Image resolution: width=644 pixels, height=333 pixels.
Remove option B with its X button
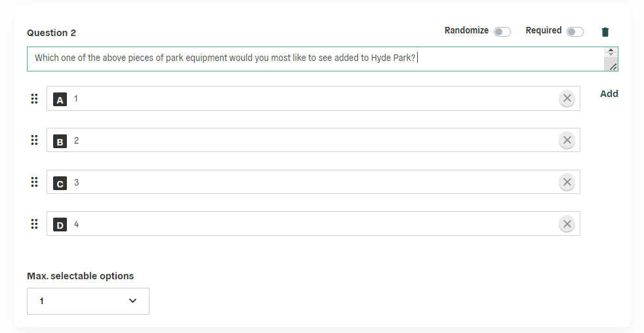coord(567,140)
